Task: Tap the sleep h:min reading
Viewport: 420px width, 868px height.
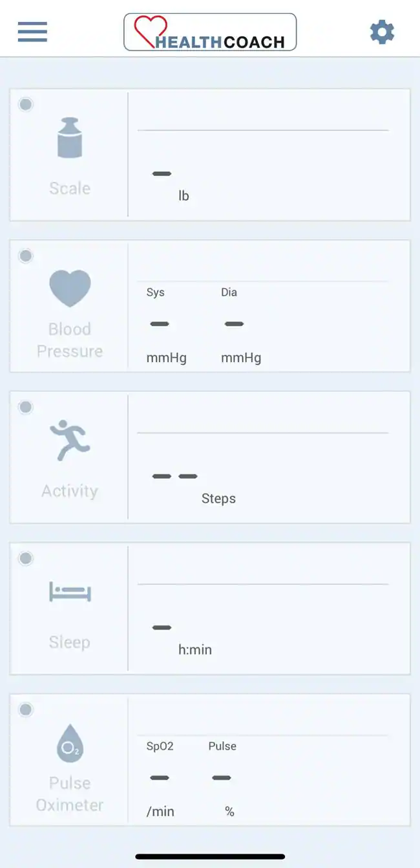Action: (x=162, y=627)
